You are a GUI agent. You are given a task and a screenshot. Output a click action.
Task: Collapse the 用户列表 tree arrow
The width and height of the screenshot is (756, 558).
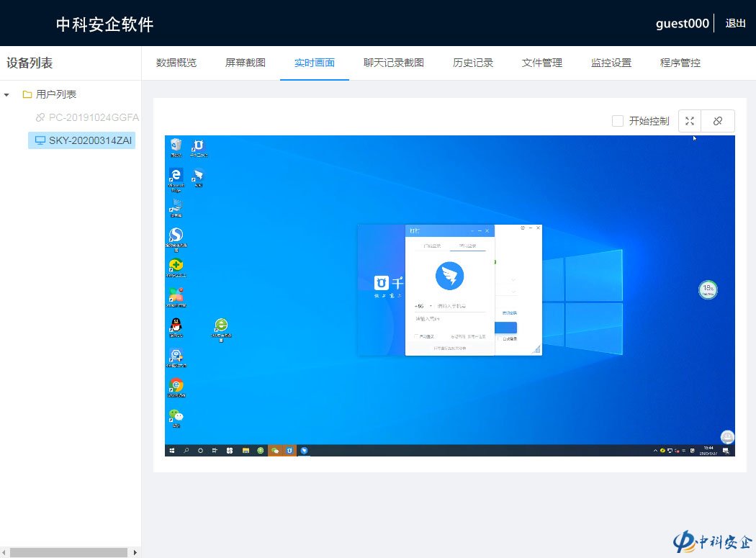(6, 94)
